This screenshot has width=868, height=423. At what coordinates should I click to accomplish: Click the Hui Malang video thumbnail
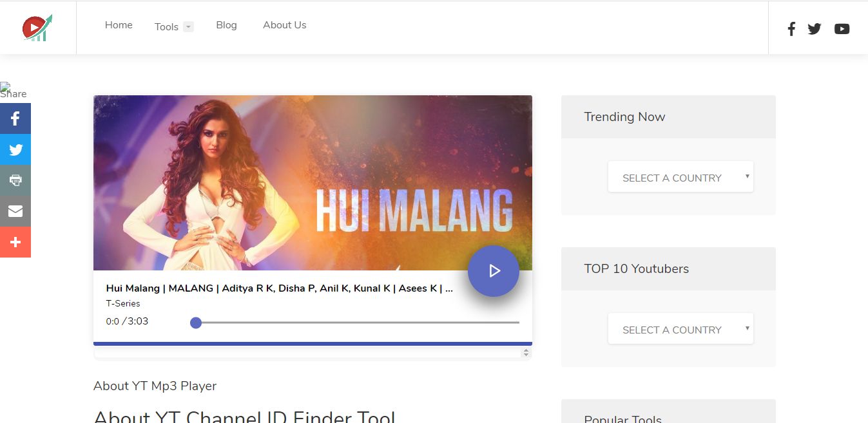coord(313,183)
